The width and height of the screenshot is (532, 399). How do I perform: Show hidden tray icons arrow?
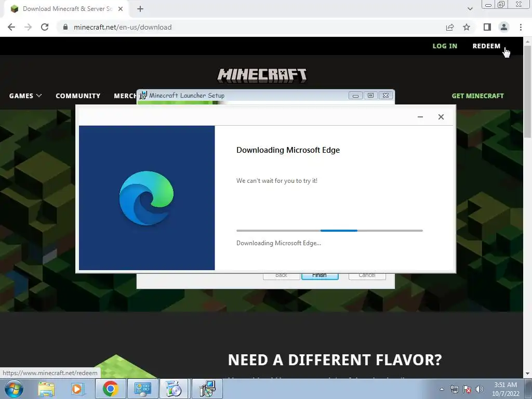(x=442, y=390)
